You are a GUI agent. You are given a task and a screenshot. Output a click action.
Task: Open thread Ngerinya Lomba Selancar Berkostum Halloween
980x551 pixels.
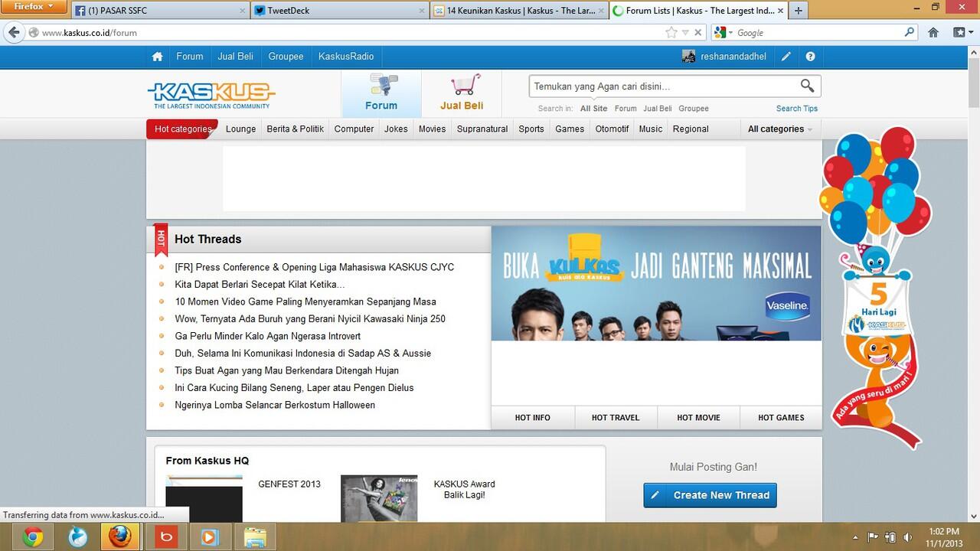click(x=275, y=405)
